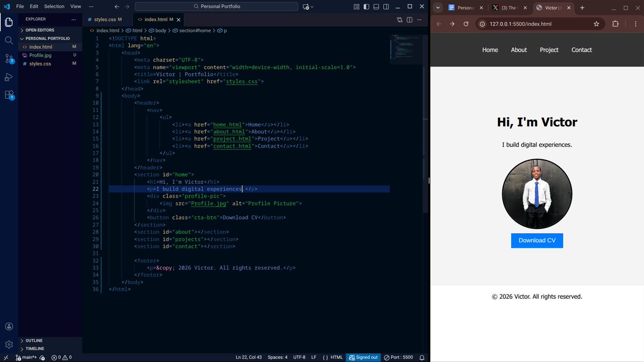Switch to the X tab in Chrome
The image size is (644, 362).
(509, 8)
